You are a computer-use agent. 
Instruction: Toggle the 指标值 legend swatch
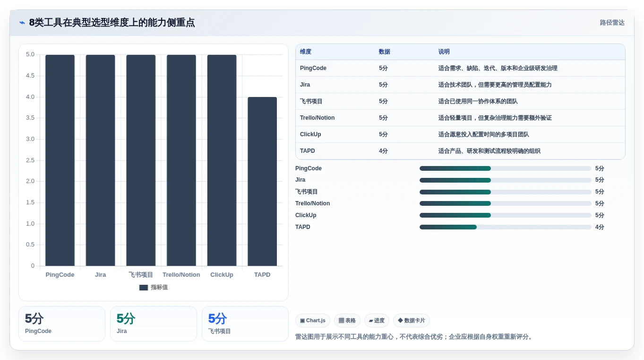pos(144,288)
